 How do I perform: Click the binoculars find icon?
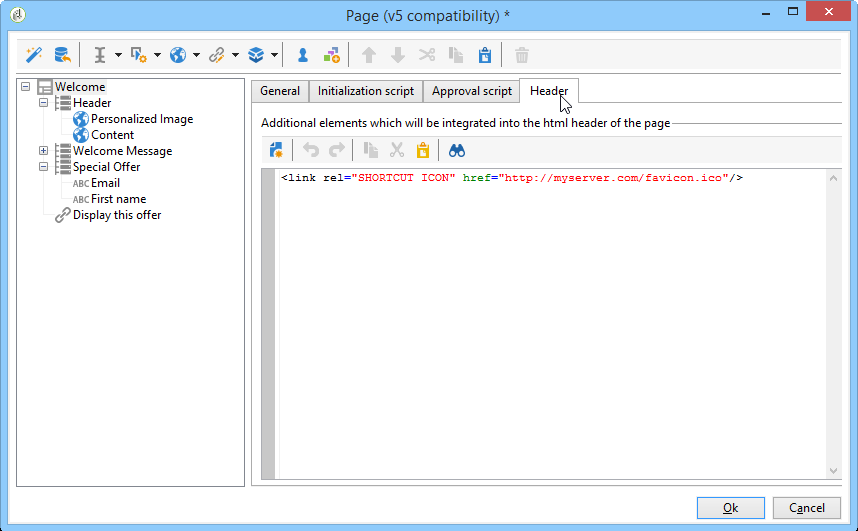click(456, 151)
